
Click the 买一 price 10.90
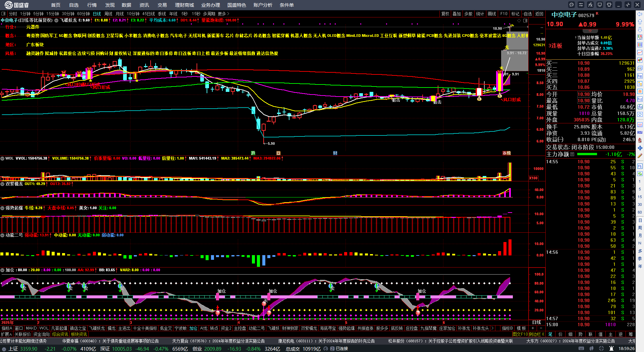tap(584, 63)
